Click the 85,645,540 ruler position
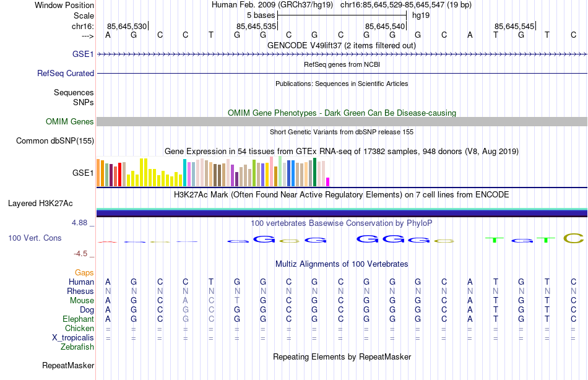The image size is (588, 380). click(x=385, y=26)
